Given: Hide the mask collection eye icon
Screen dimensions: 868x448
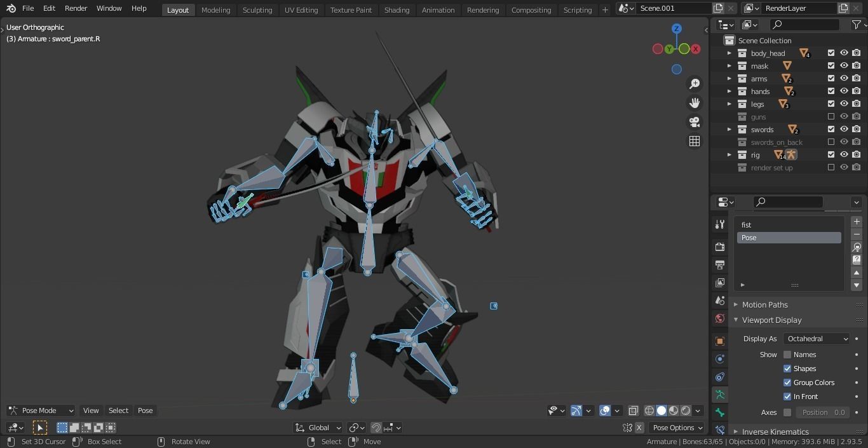Looking at the screenshot, I should (x=844, y=65).
